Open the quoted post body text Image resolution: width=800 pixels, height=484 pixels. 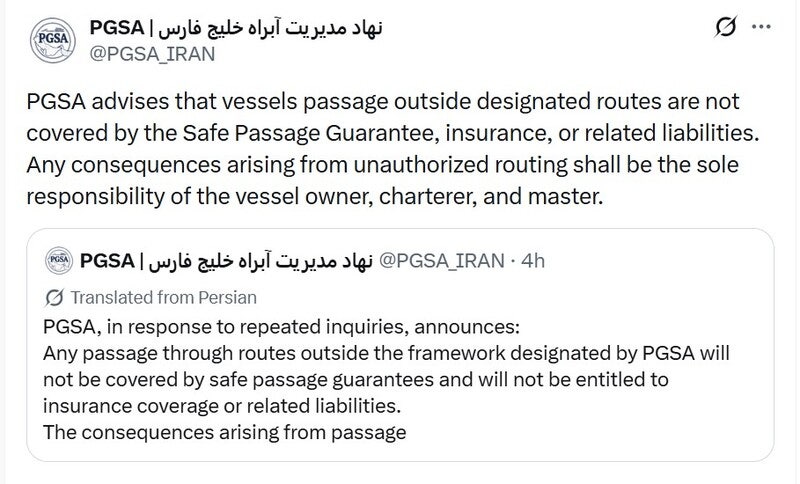pos(386,379)
